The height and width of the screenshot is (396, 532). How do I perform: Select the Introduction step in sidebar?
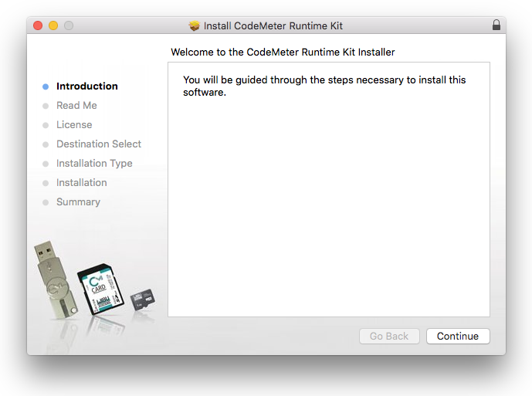point(86,86)
